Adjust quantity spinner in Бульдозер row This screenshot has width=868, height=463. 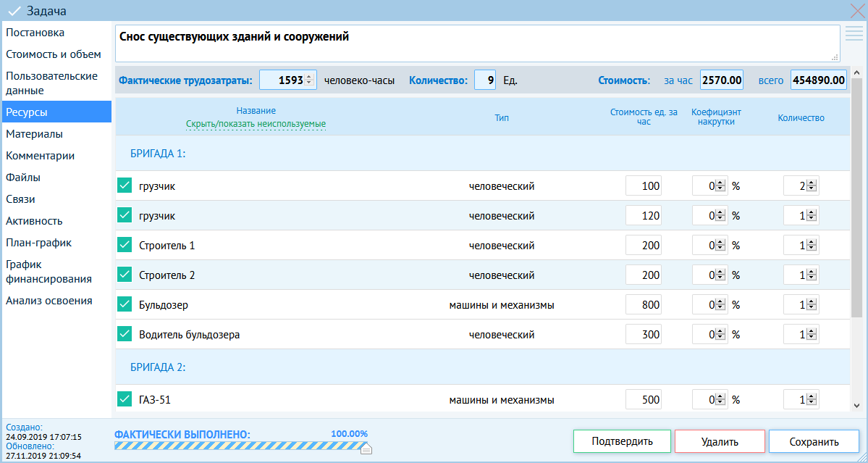pos(812,305)
